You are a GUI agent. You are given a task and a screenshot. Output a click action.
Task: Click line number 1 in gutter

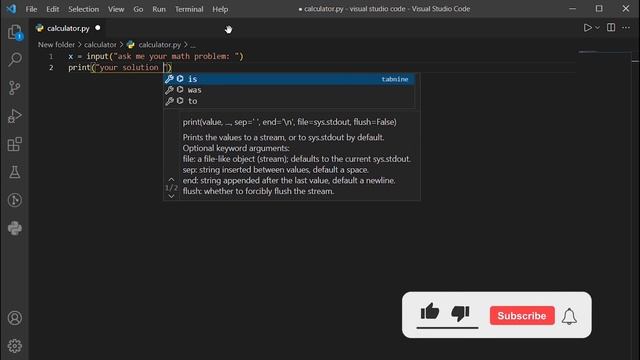click(51, 56)
